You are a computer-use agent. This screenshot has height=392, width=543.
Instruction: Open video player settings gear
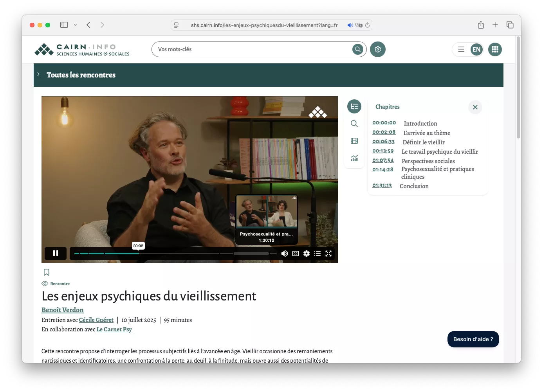(x=307, y=254)
